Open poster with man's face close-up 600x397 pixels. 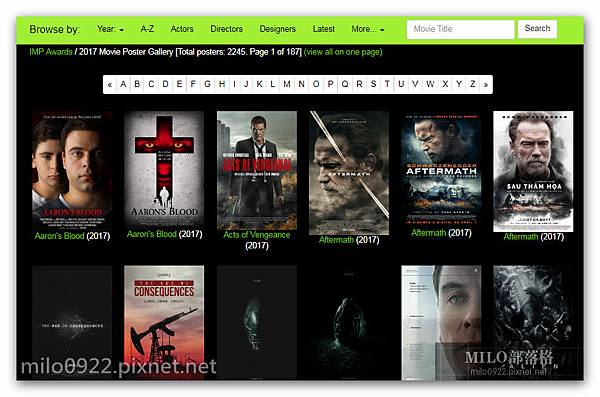pyautogui.click(x=441, y=323)
